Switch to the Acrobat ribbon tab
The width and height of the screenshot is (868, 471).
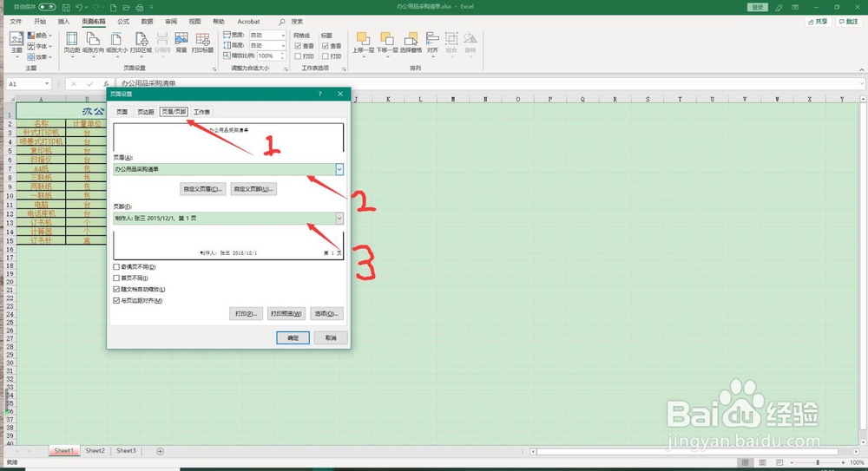coord(248,22)
